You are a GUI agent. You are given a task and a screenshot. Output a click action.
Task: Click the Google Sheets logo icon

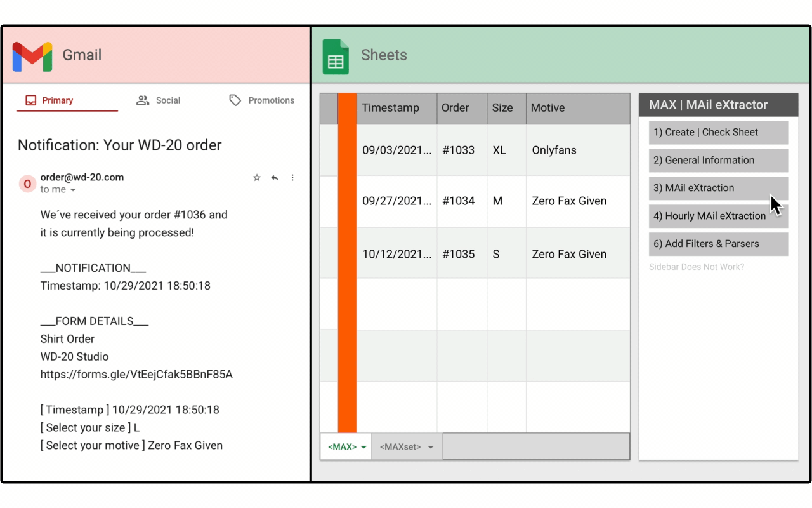pos(336,57)
